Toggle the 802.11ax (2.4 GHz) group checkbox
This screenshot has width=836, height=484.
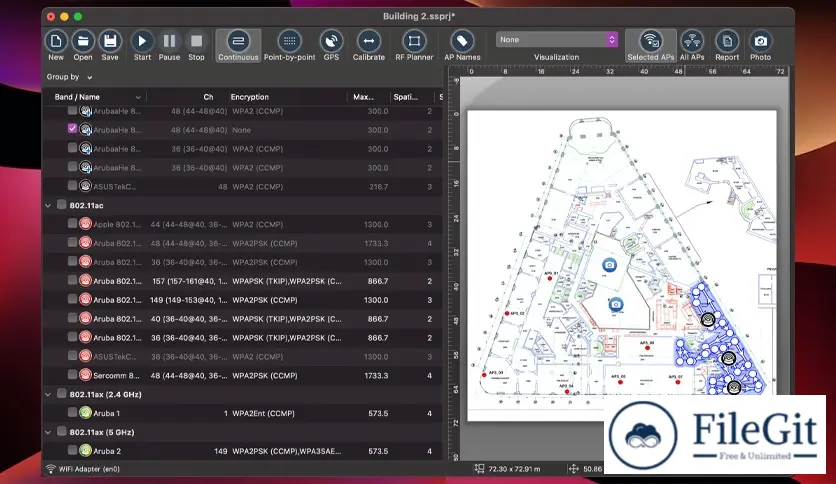click(x=61, y=393)
